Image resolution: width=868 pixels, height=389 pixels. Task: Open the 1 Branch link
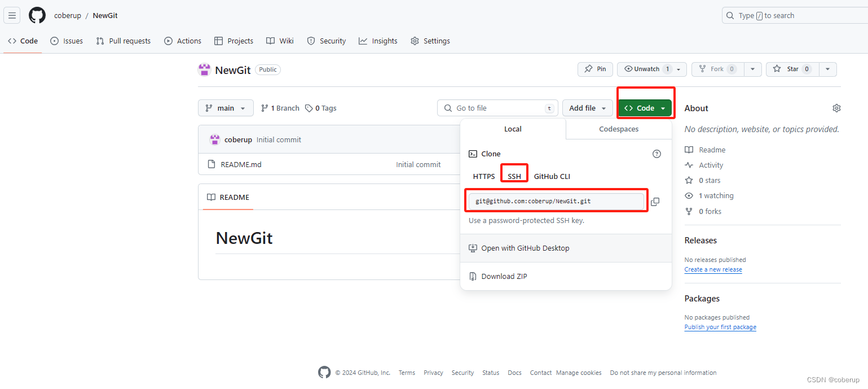(280, 108)
